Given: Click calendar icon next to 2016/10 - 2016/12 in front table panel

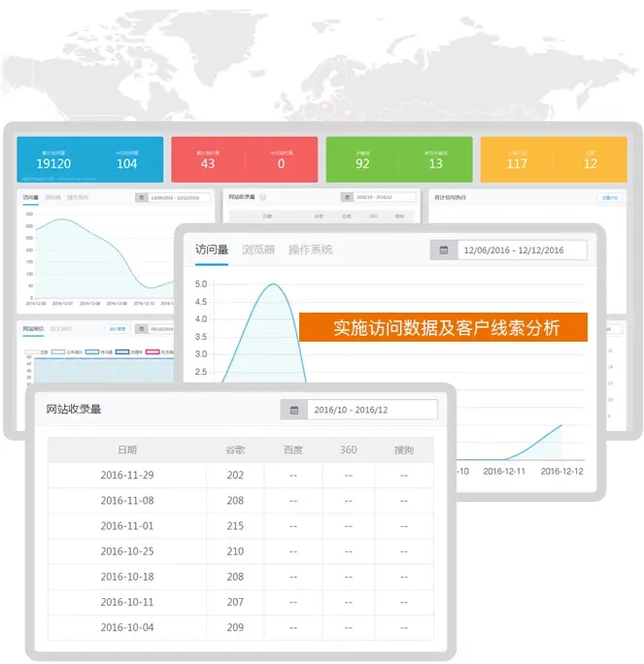Looking at the screenshot, I should click(294, 410).
